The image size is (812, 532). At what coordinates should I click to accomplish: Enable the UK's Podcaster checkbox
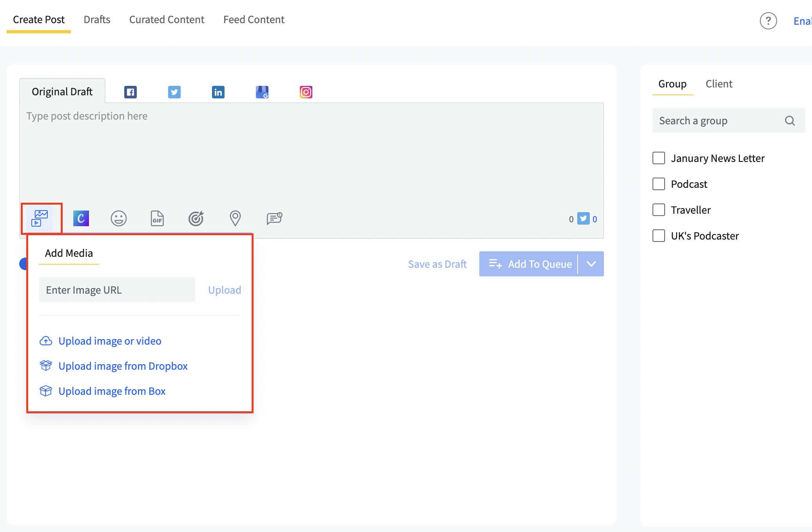coord(659,236)
